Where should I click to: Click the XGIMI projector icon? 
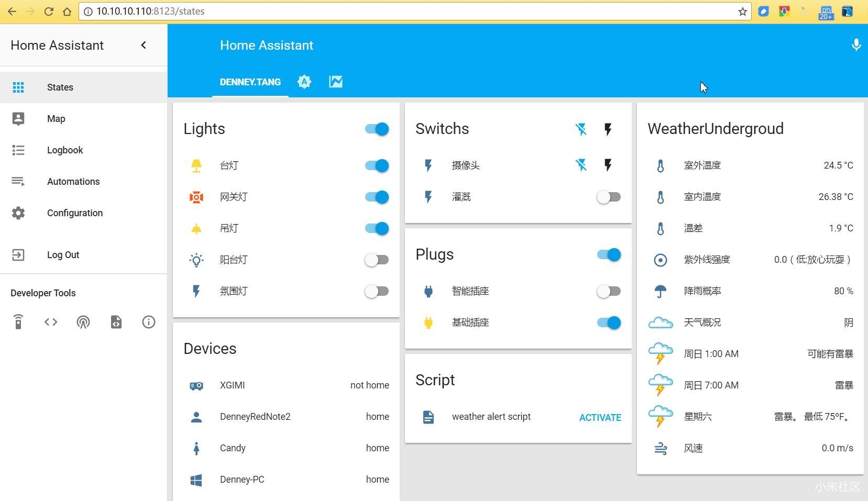pos(196,385)
